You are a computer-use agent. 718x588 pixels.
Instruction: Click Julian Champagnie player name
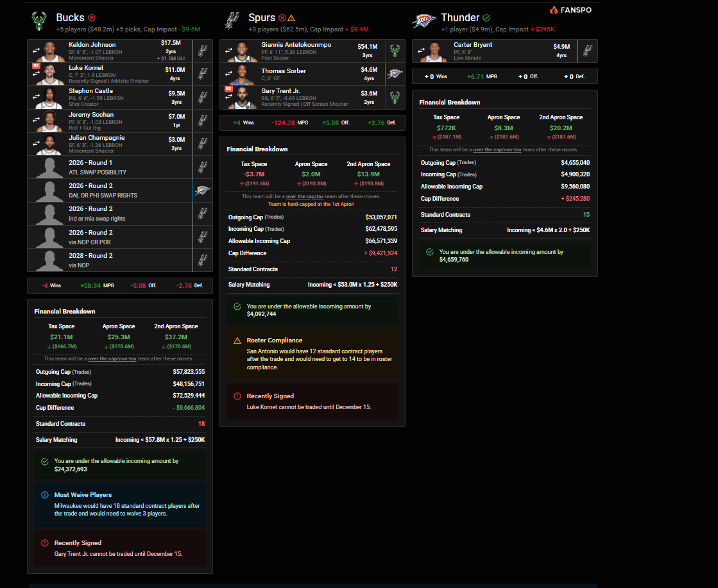coord(97,138)
